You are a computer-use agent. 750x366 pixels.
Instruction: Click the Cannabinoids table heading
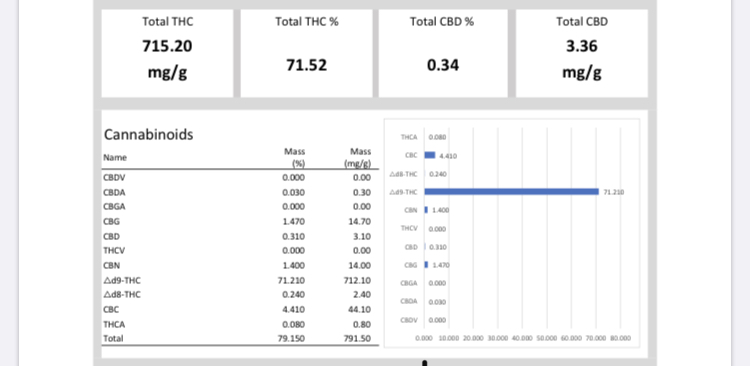[149, 134]
